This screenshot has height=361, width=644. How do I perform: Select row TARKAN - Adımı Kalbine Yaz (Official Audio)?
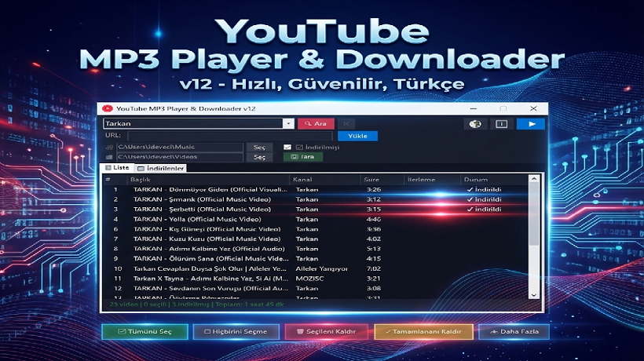pos(316,249)
